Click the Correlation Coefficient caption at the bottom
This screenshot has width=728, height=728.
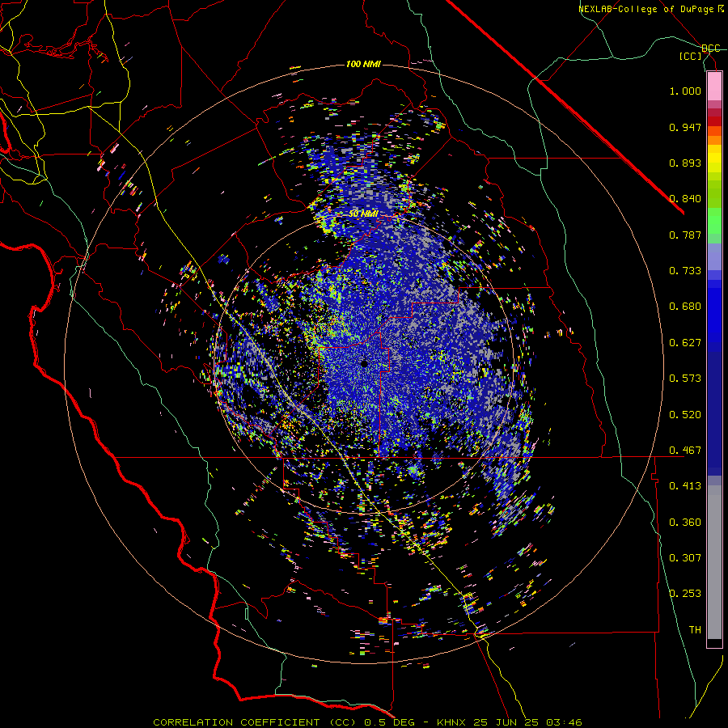[367, 722]
